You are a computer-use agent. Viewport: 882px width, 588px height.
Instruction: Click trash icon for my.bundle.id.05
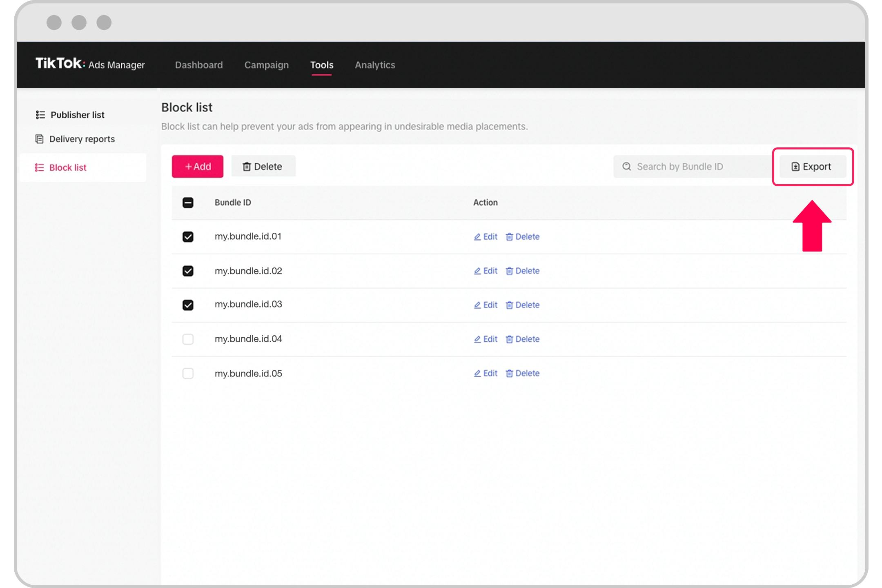coord(509,374)
